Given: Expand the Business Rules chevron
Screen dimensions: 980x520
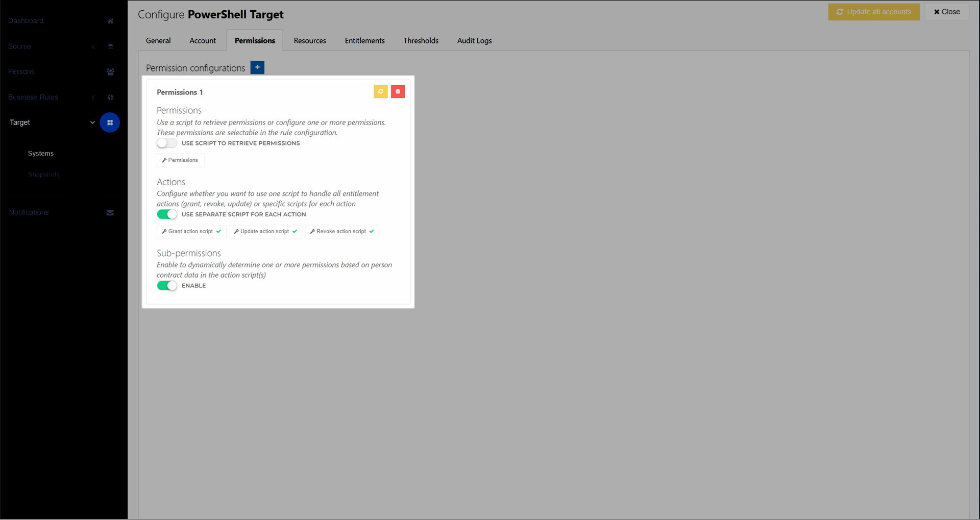Looking at the screenshot, I should click(93, 97).
